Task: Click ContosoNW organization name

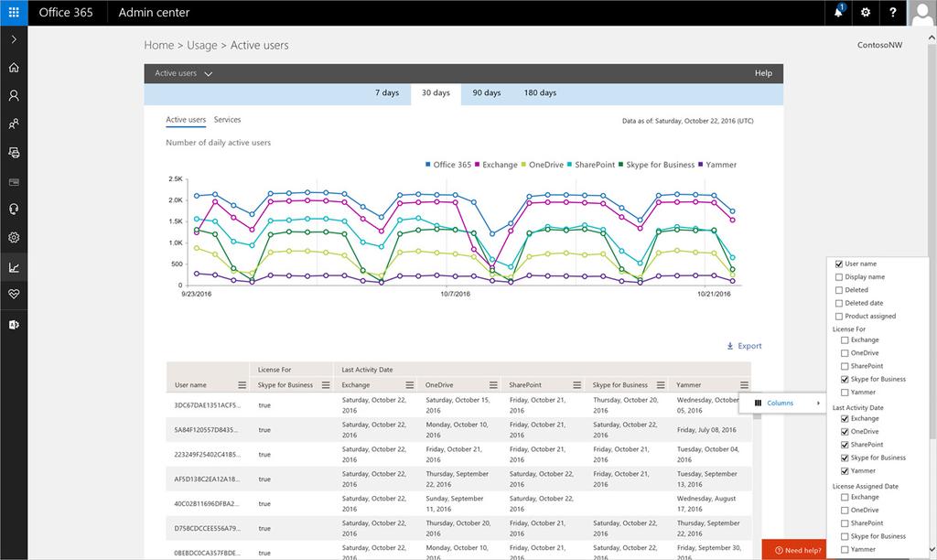Action: click(879, 45)
